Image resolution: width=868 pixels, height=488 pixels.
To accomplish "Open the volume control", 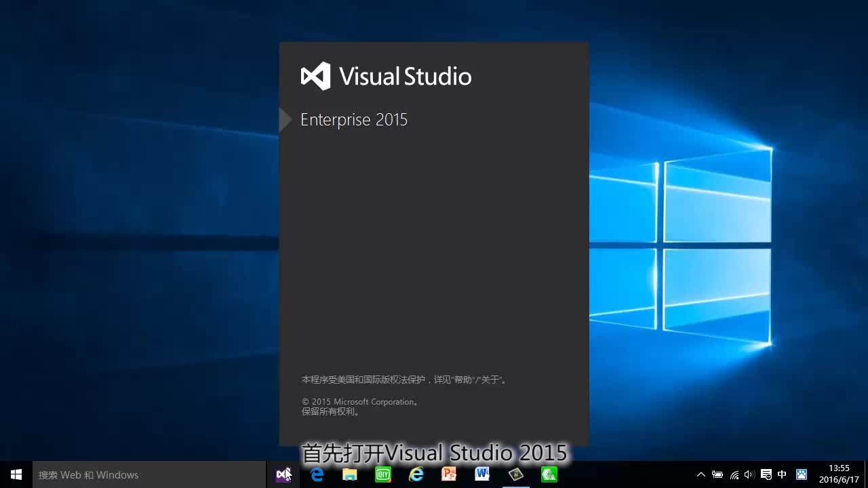I will coord(749,475).
